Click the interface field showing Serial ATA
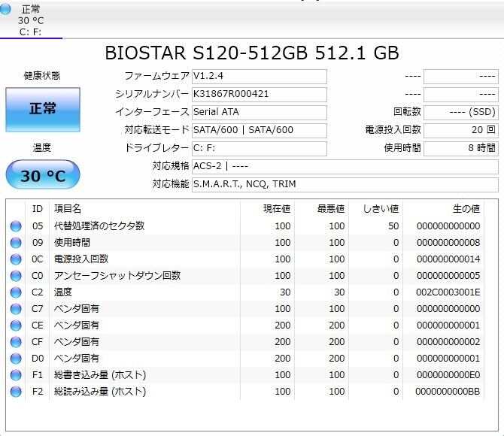 (260, 113)
